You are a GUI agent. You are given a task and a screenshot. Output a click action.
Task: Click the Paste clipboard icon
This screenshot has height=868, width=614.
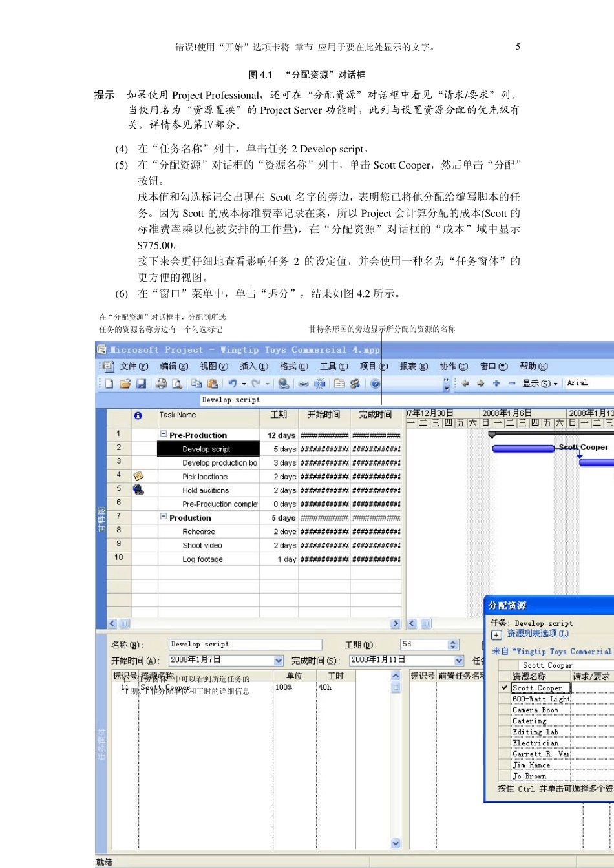(x=213, y=384)
